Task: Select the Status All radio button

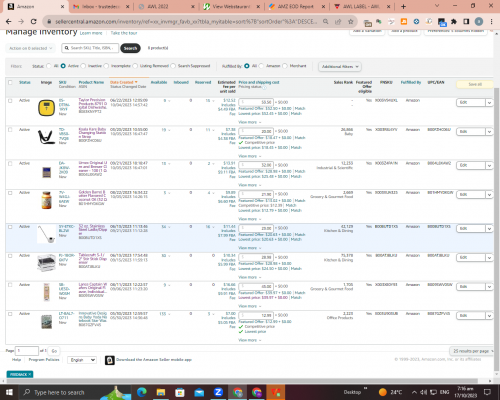Action: (49, 66)
